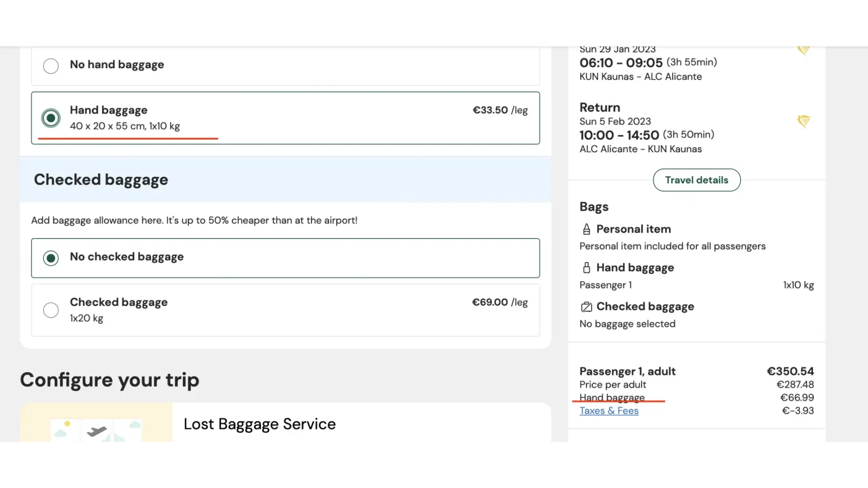This screenshot has height=488, width=868.
Task: Select the "No hand baggage" radio button
Action: click(x=51, y=66)
